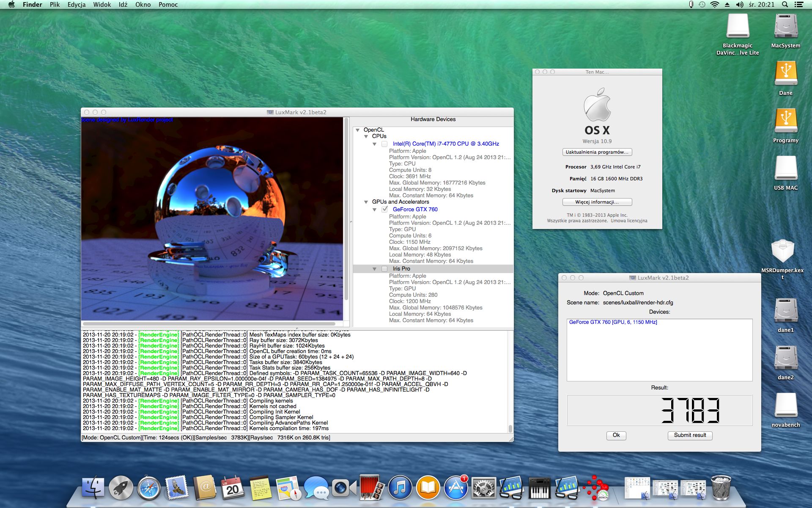Screen dimensions: 812x508
Task: Open Photo Booth in the Dock
Action: pyautogui.click(x=372, y=488)
